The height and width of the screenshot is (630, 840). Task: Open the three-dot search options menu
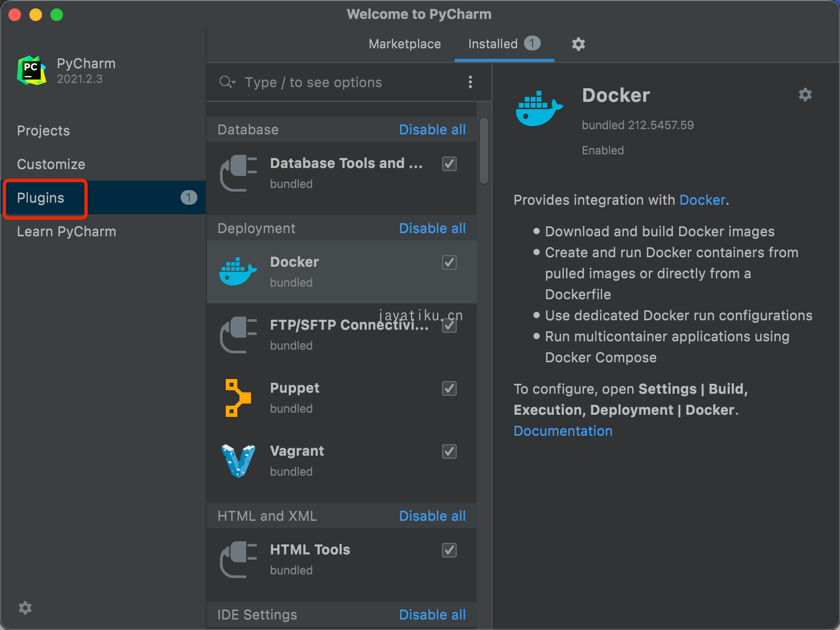[470, 82]
